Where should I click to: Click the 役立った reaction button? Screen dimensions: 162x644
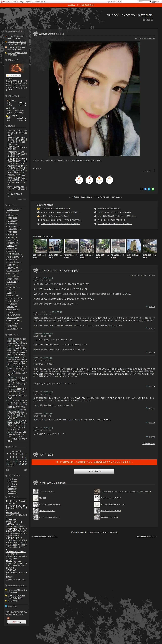pyautogui.click(x=109, y=180)
